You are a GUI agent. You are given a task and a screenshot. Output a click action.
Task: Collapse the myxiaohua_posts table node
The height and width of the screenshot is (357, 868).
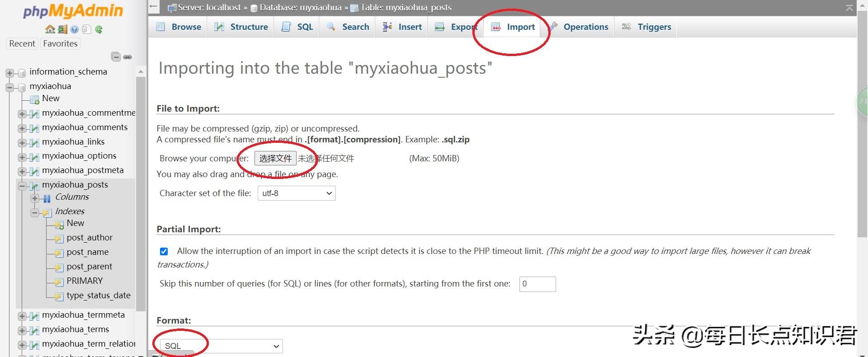pyautogui.click(x=22, y=186)
